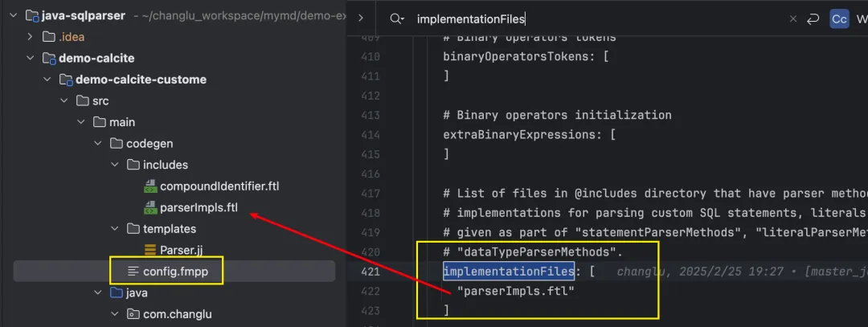Toggle the Words search option
The image size is (868, 327).
click(x=863, y=18)
